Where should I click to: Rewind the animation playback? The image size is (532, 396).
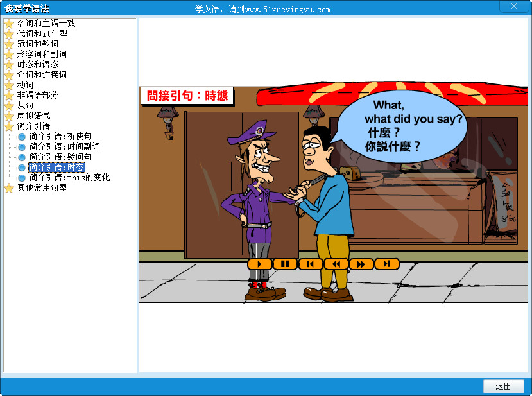[x=336, y=263]
